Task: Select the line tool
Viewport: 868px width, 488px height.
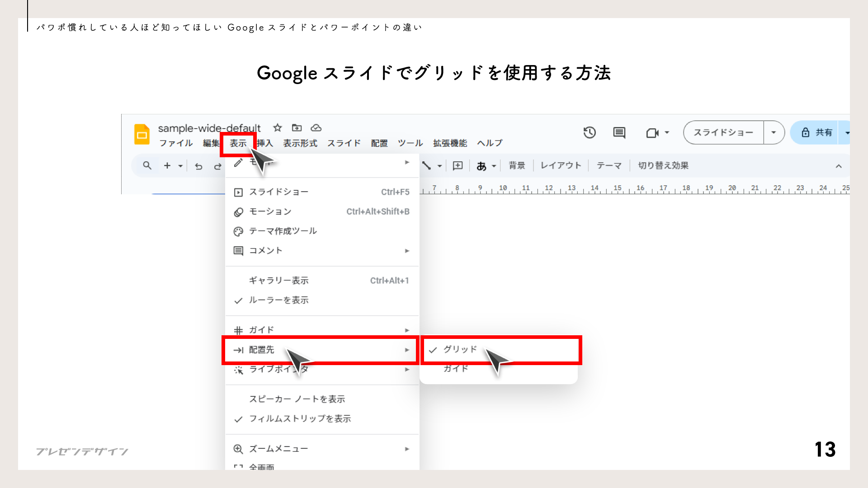Action: (426, 166)
